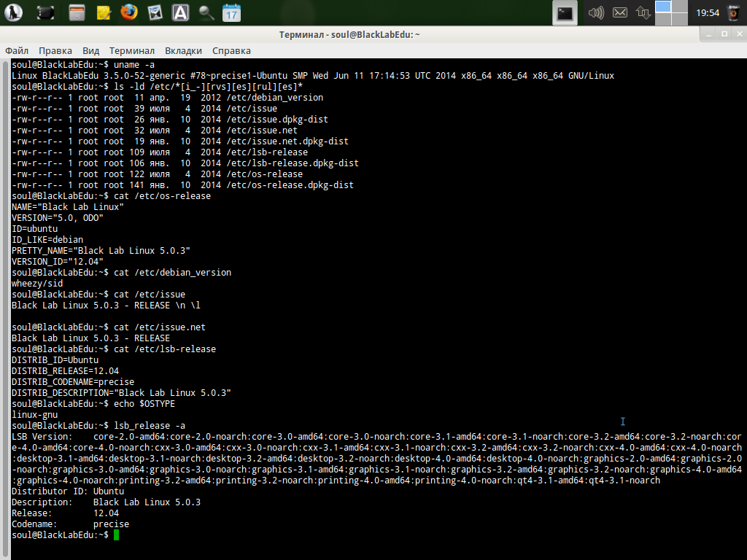Open the Файл menu
This screenshot has height=560, width=747.
click(17, 50)
